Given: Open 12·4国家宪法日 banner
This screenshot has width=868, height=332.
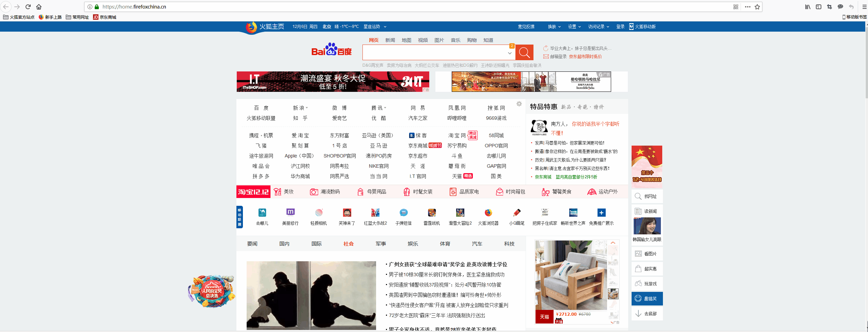Looking at the screenshot, I should pos(647,167).
